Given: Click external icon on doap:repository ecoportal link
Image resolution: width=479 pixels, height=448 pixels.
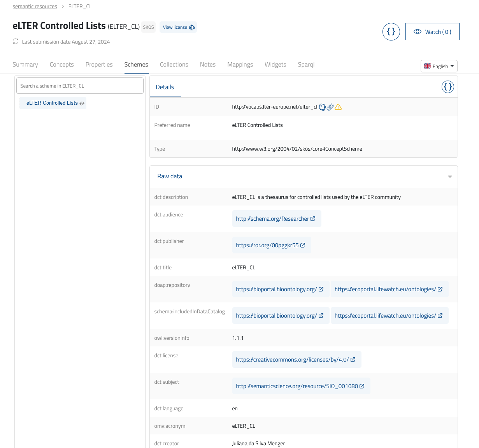Looking at the screenshot, I should pyautogui.click(x=440, y=289).
